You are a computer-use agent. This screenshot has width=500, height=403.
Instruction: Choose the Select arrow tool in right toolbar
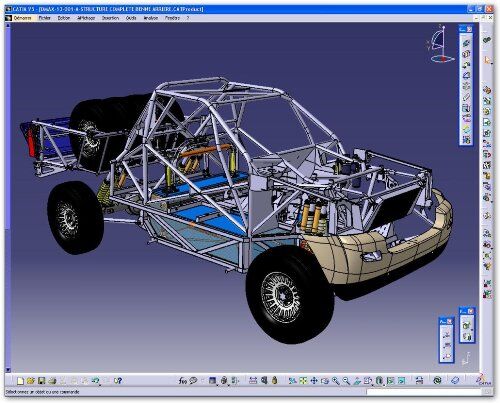488,60
